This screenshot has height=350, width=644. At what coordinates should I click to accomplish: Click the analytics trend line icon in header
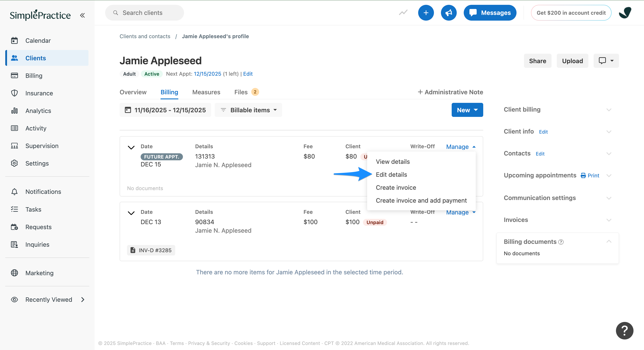click(403, 12)
